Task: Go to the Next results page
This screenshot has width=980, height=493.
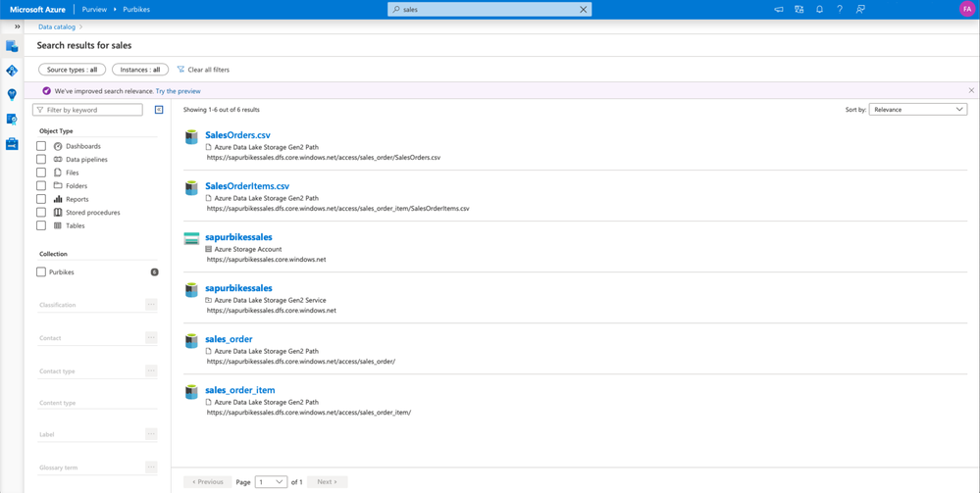Action: coord(327,482)
